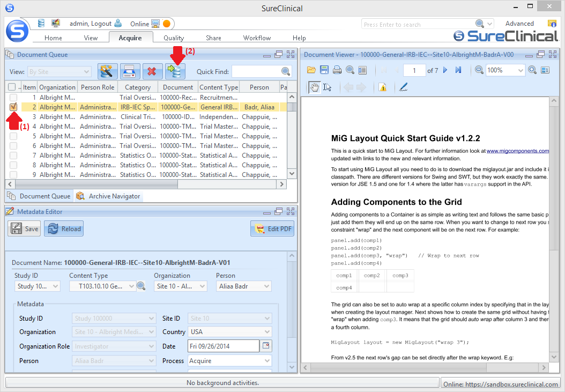Screen dimensions: 565x392
Task: Check the box for item 6 row
Action: click(x=13, y=146)
